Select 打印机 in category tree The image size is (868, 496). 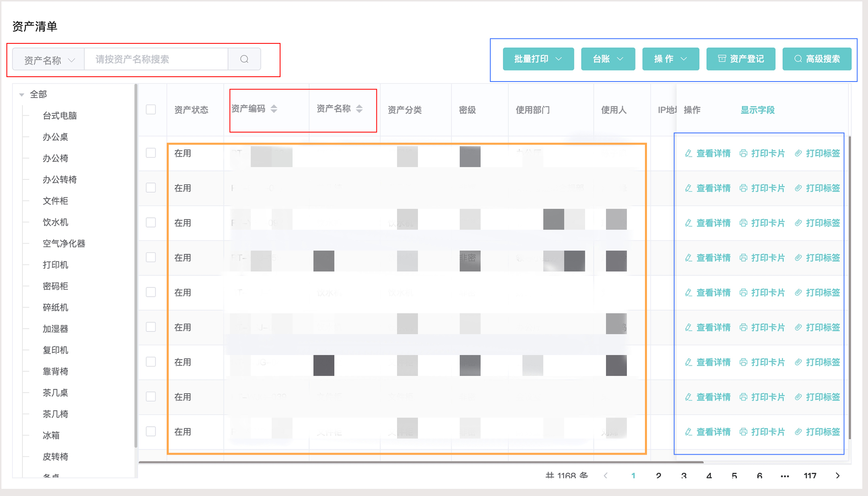click(55, 265)
